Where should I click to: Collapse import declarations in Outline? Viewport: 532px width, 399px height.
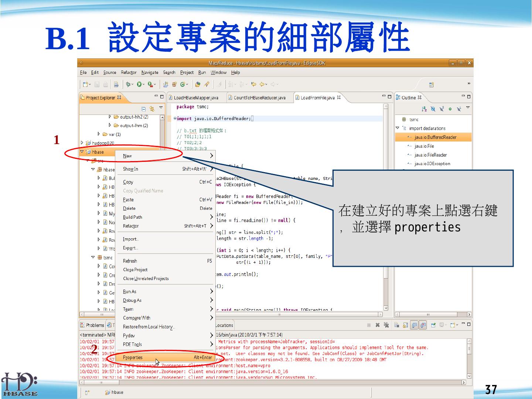[398, 128]
